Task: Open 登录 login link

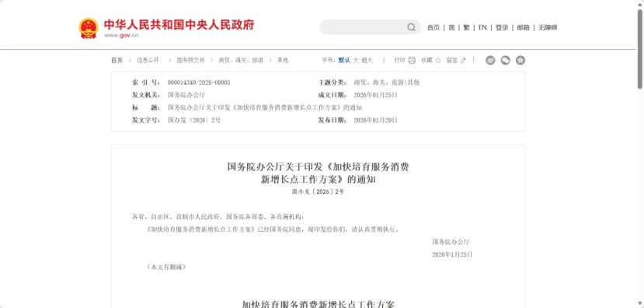Action: (x=502, y=27)
